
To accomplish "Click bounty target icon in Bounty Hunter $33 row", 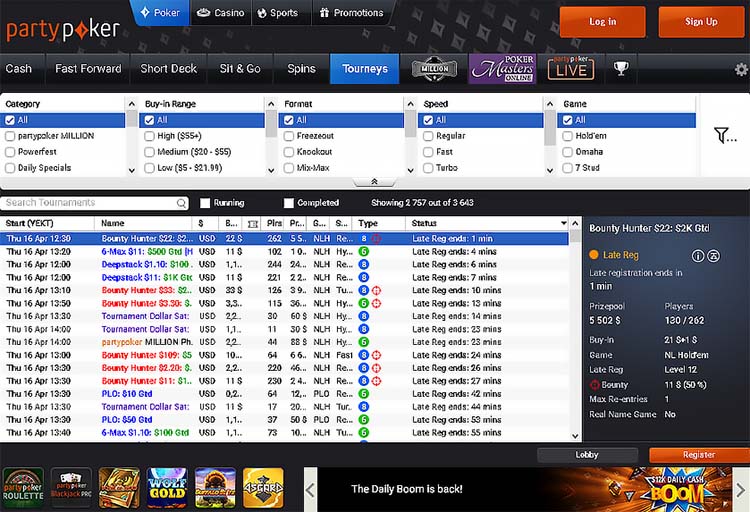I will click(x=376, y=290).
